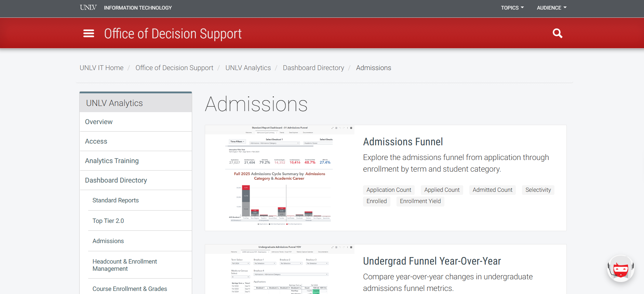Select the Admitted Count tag
Viewport: 644px width, 294px height.
click(x=493, y=190)
